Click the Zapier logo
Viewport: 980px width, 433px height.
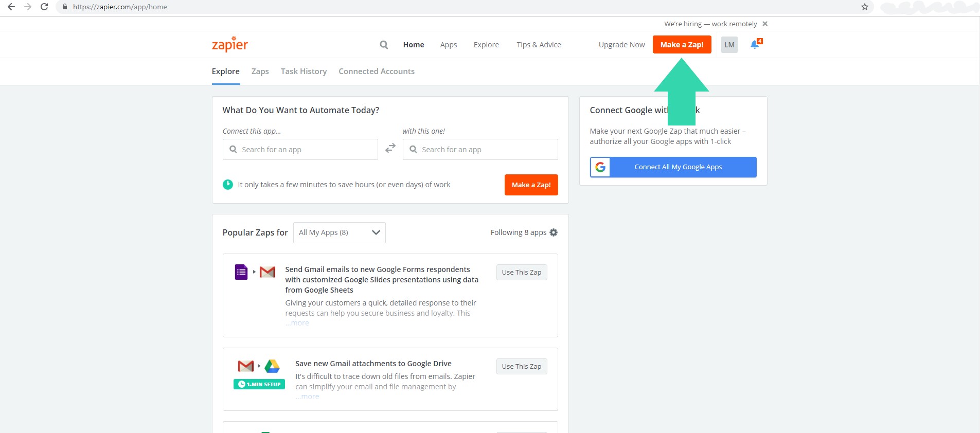click(230, 45)
